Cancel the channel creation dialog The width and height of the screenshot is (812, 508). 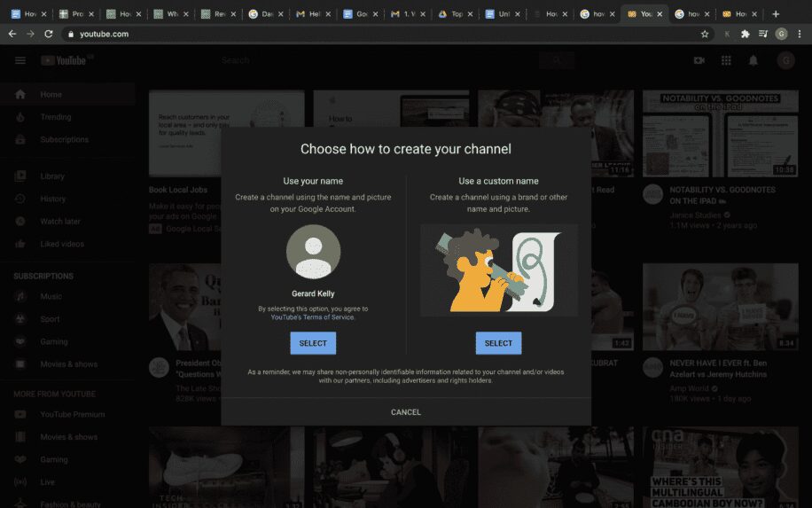pyautogui.click(x=405, y=412)
